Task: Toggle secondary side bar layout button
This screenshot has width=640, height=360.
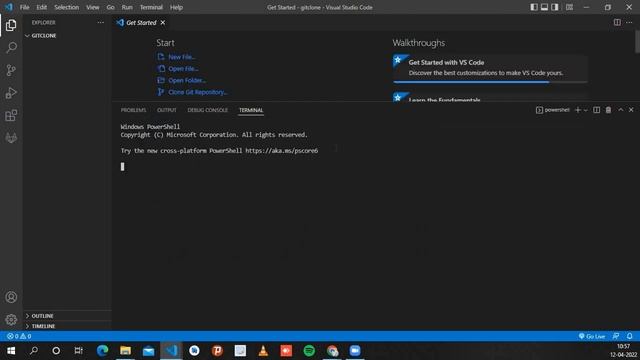Action: pos(555,7)
